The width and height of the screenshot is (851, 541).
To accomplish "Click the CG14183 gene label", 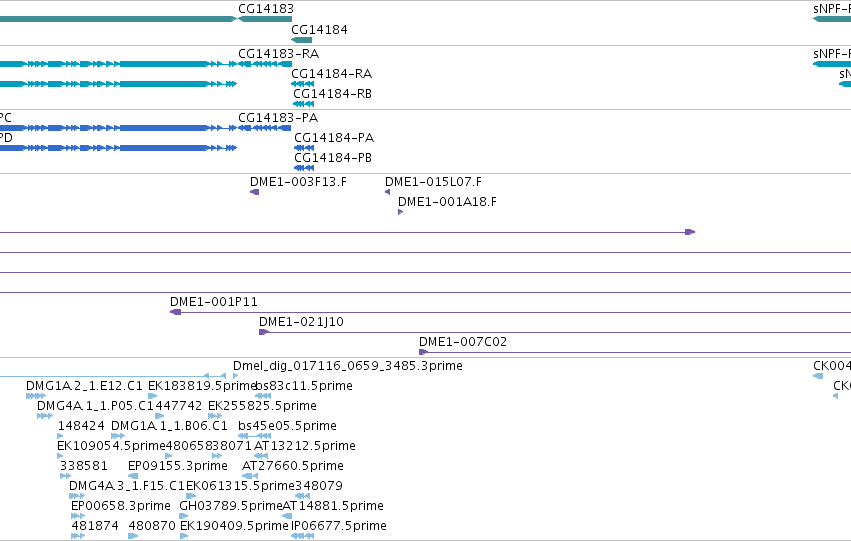I will (266, 9).
